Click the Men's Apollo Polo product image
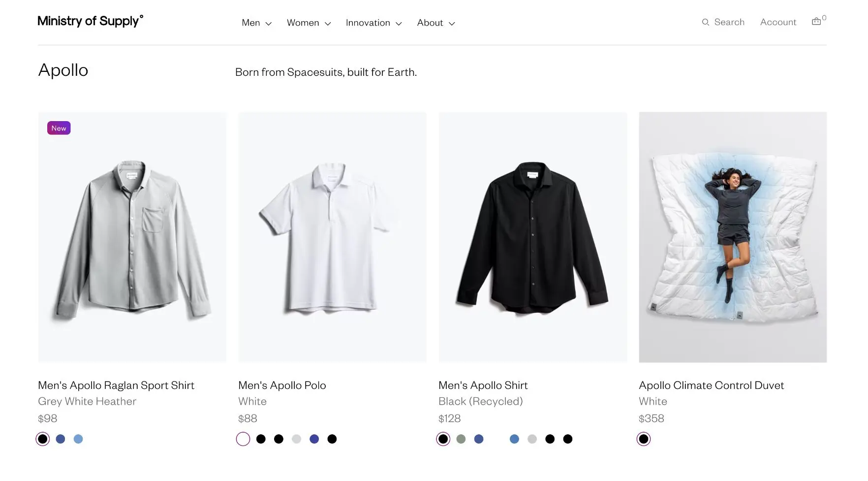 (x=332, y=237)
